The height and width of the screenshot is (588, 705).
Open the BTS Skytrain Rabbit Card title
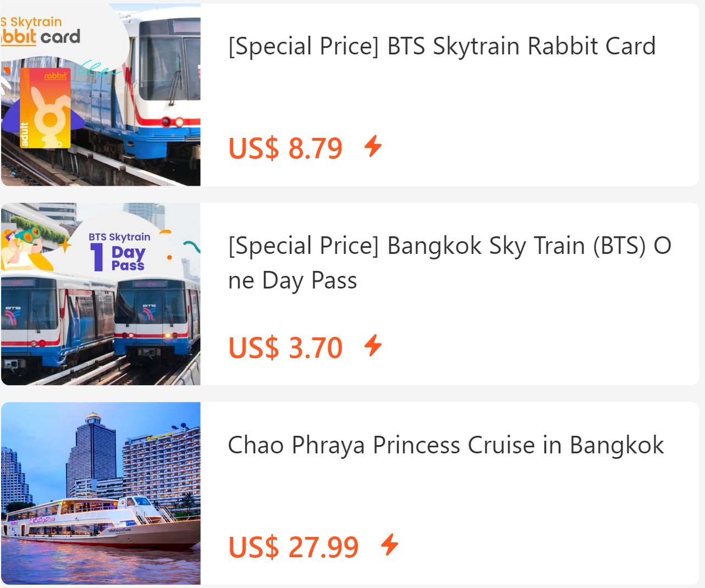(442, 46)
